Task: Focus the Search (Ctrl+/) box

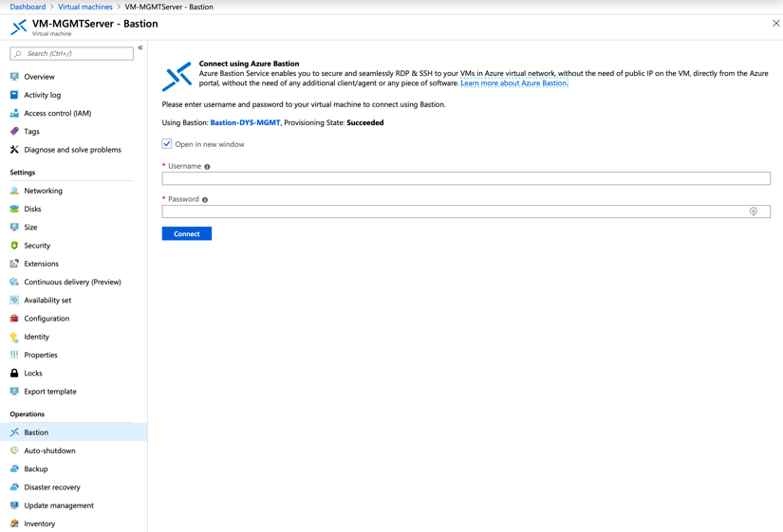Action: (x=71, y=53)
